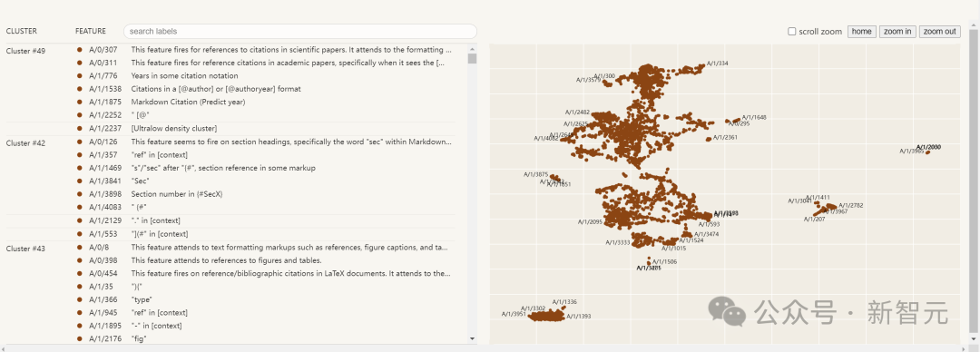Select the bullet beside A/0/398

(x=79, y=260)
